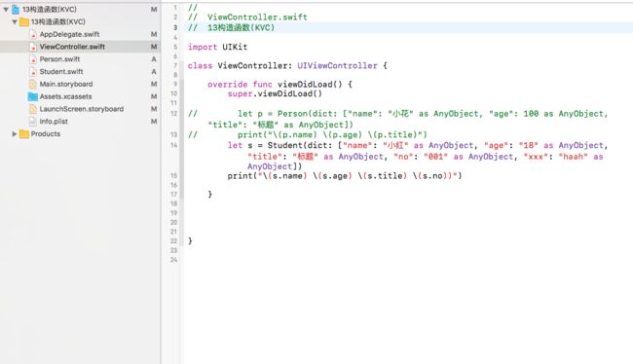Open Assets.xcassets catalog
633x364 pixels.
point(66,97)
